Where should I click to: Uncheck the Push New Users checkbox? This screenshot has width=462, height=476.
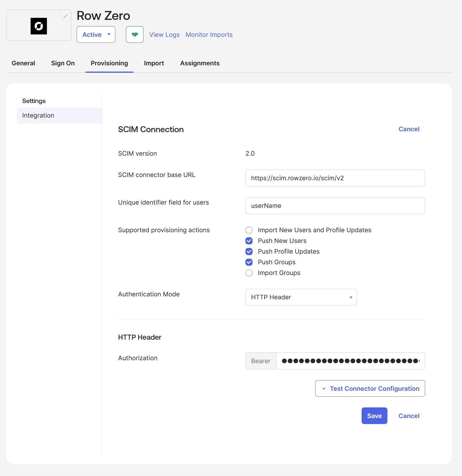[249, 241]
